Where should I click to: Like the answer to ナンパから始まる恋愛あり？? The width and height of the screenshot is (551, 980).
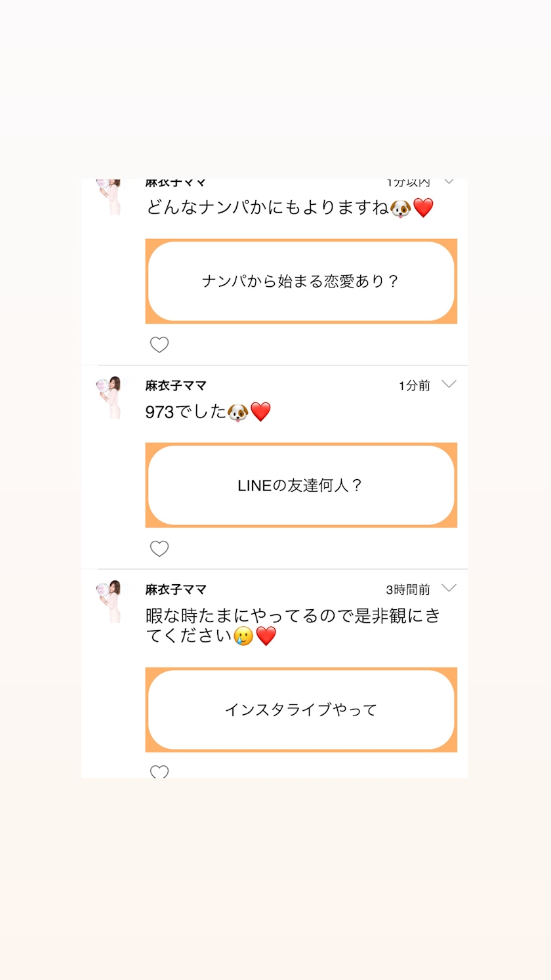tap(159, 345)
